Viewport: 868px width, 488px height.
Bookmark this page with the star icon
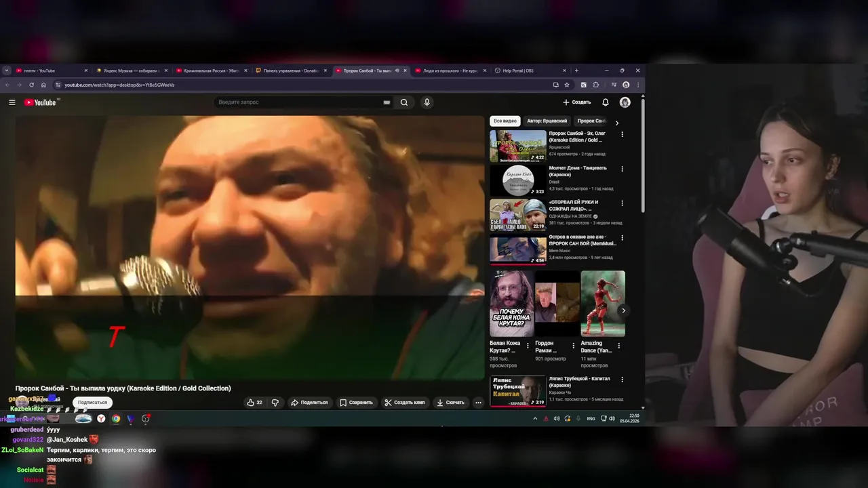tap(567, 85)
